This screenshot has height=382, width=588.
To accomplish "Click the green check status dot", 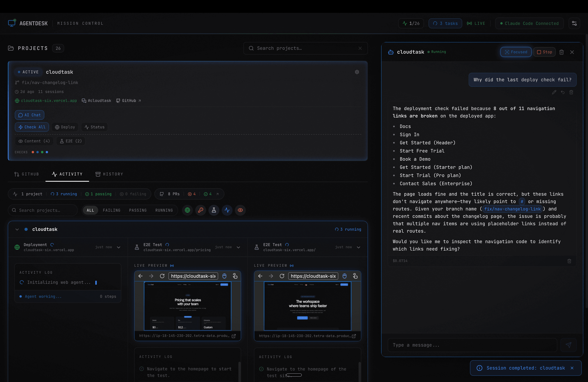I will 42,152.
